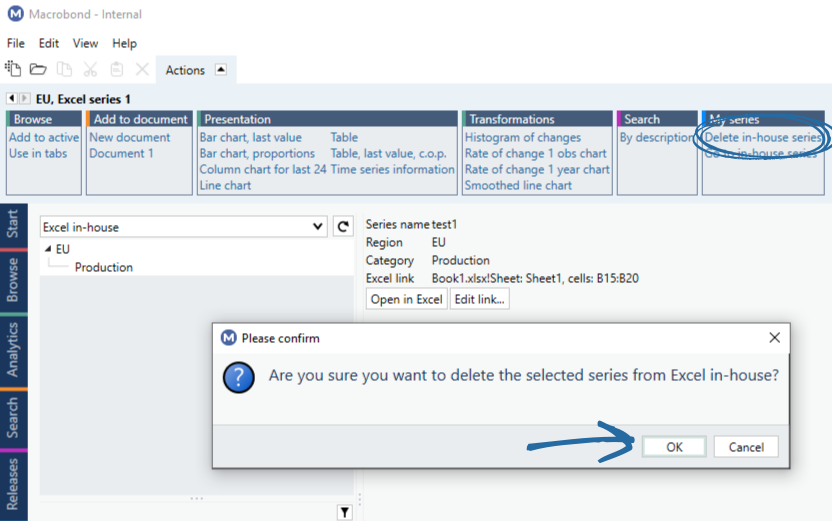Collapse the EU tree node

click(48, 249)
